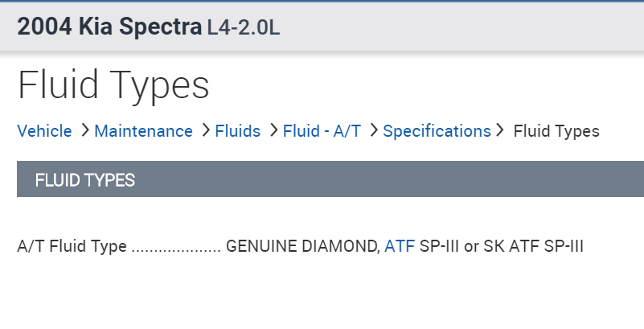Click the blue ATF hyperlink
This screenshot has height=329, width=644.
coord(400,246)
